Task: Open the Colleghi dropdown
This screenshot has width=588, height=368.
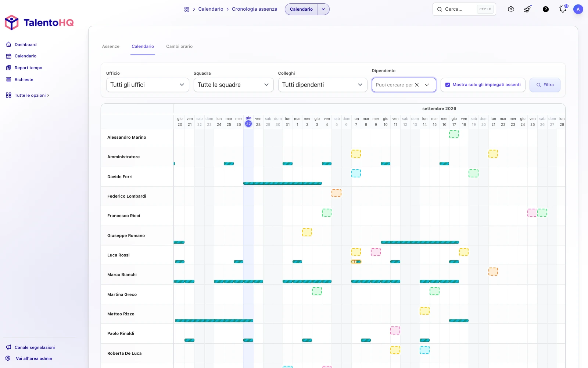Action: click(323, 85)
